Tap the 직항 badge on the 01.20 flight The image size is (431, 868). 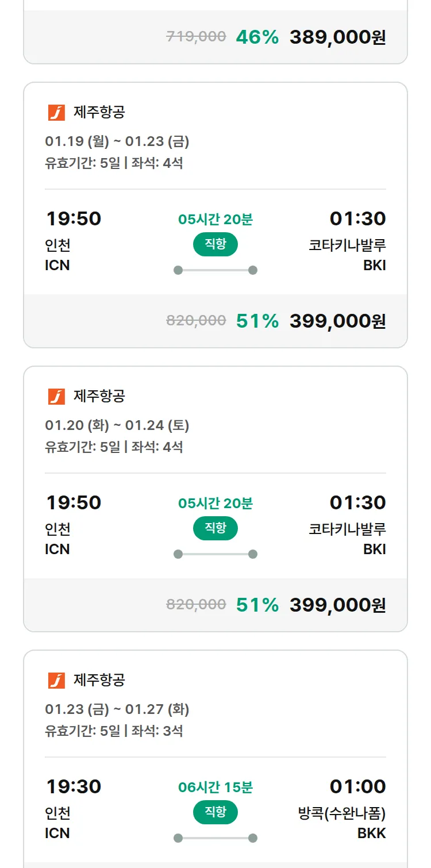(x=215, y=528)
